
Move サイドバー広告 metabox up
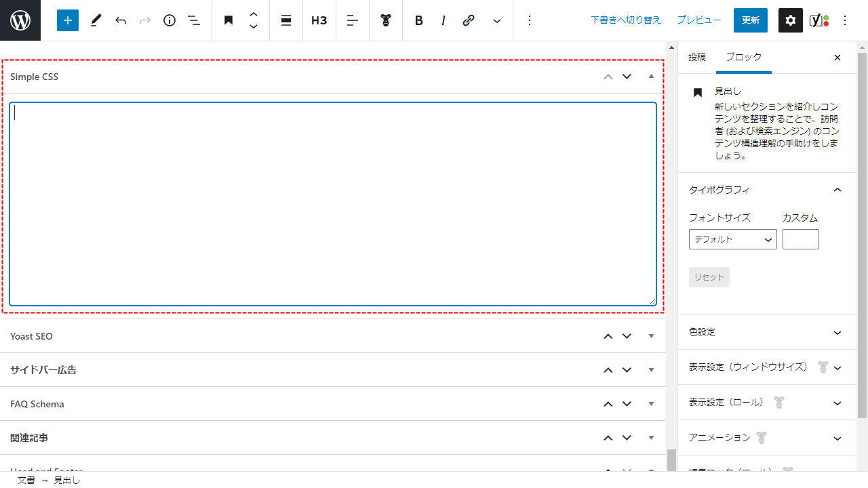pos(608,370)
